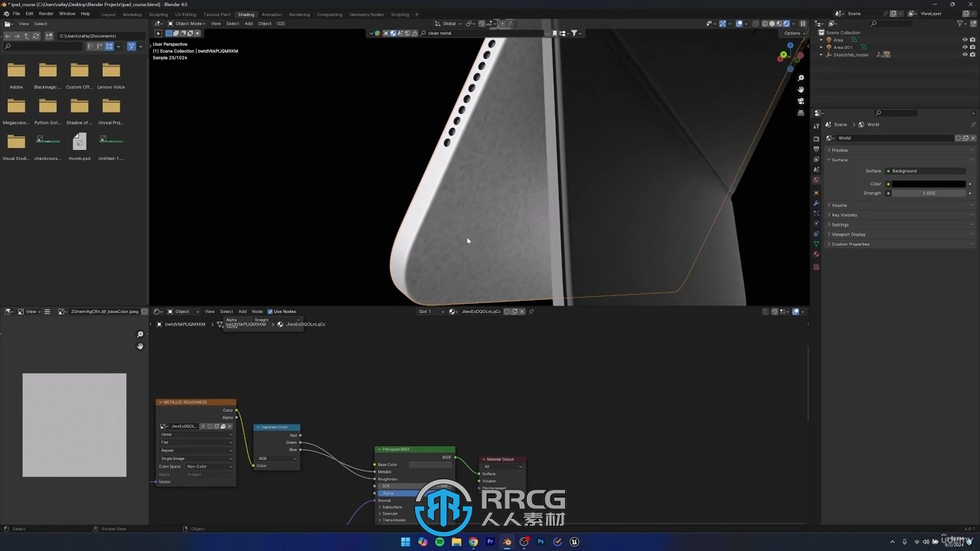The image size is (980, 551).
Task: Open the node editor Add menu
Action: (x=242, y=311)
